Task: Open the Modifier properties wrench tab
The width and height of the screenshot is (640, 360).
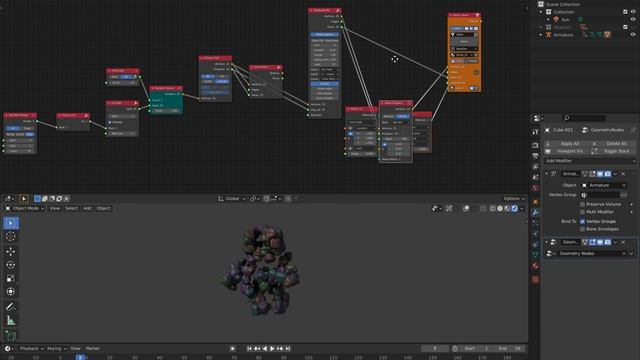Action: (536, 213)
